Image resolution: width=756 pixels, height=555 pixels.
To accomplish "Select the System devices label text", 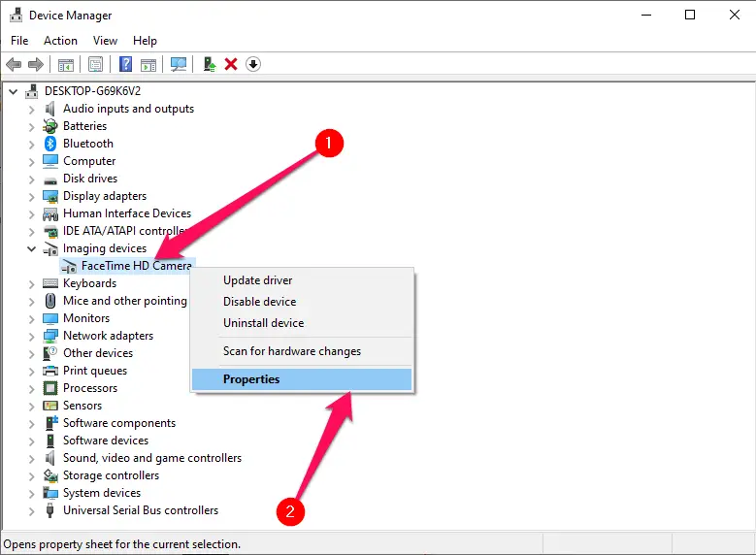I will tap(102, 493).
